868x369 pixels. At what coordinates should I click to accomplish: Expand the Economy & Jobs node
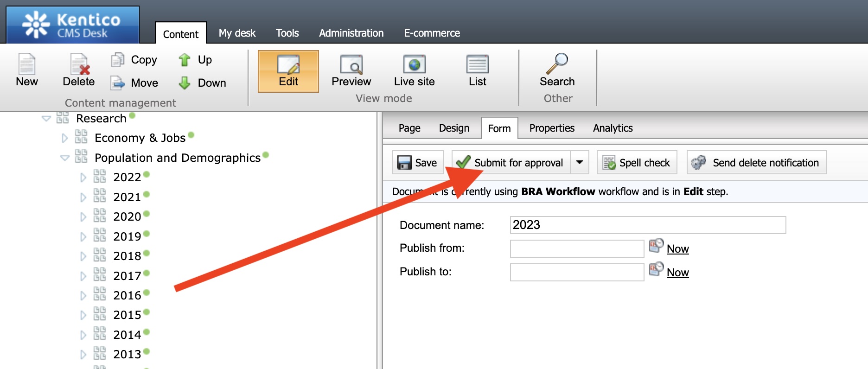coord(65,138)
